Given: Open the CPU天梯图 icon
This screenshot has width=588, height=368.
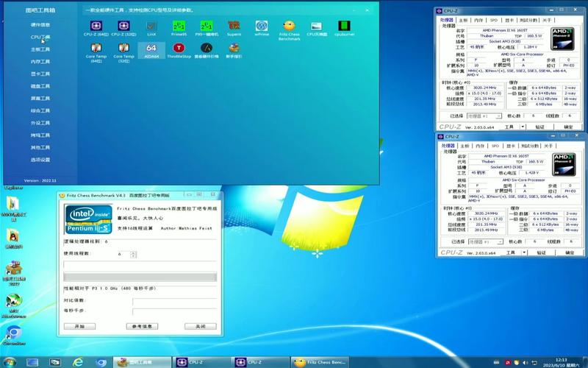Looking at the screenshot, I should coord(317,29).
